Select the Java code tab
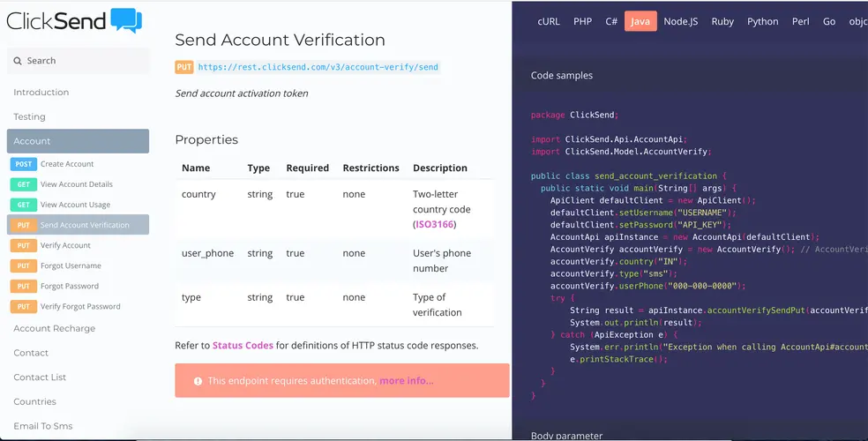The image size is (868, 441). coord(640,21)
